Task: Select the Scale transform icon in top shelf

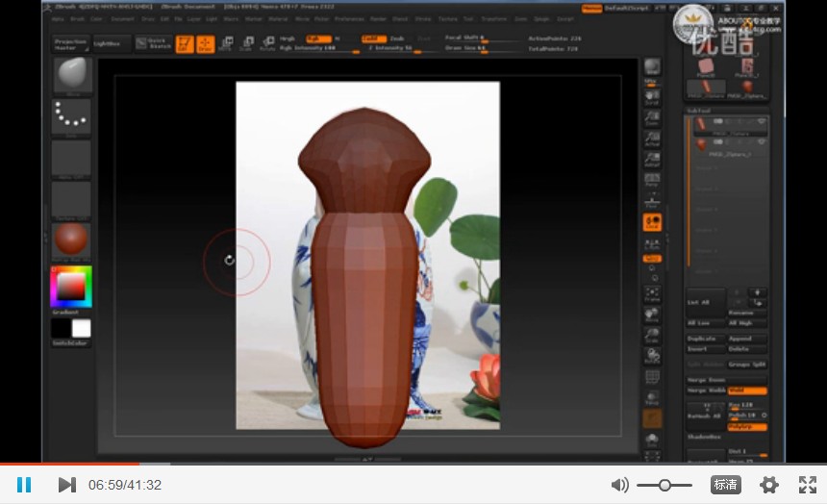Action: 246,44
